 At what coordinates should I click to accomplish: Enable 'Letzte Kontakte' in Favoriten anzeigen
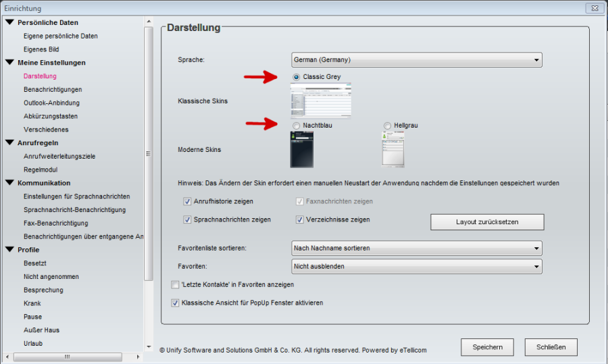pyautogui.click(x=176, y=285)
